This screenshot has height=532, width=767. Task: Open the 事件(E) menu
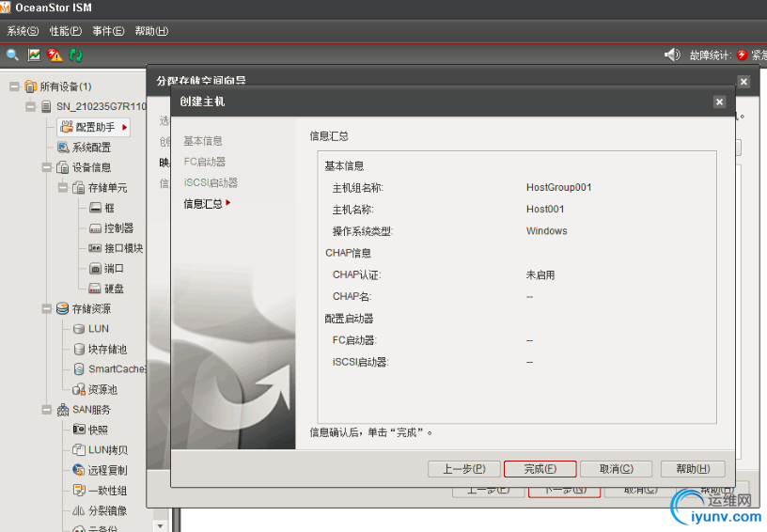click(x=108, y=31)
